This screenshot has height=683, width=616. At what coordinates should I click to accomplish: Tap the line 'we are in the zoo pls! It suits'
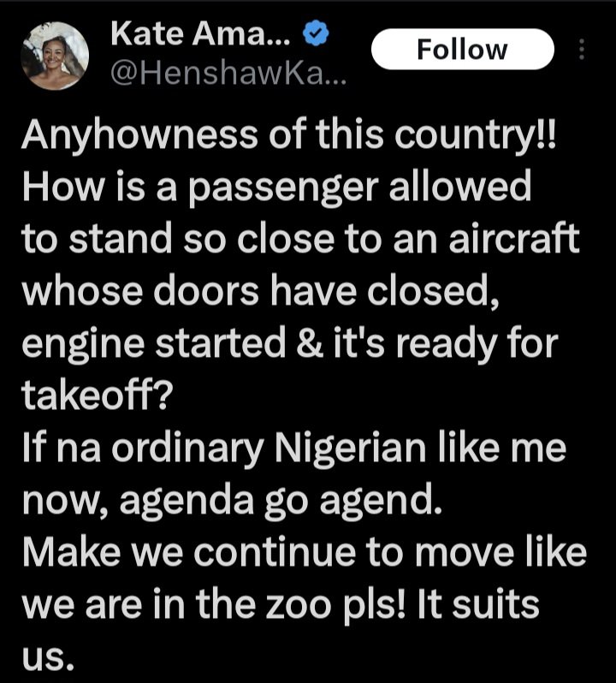coord(282,604)
